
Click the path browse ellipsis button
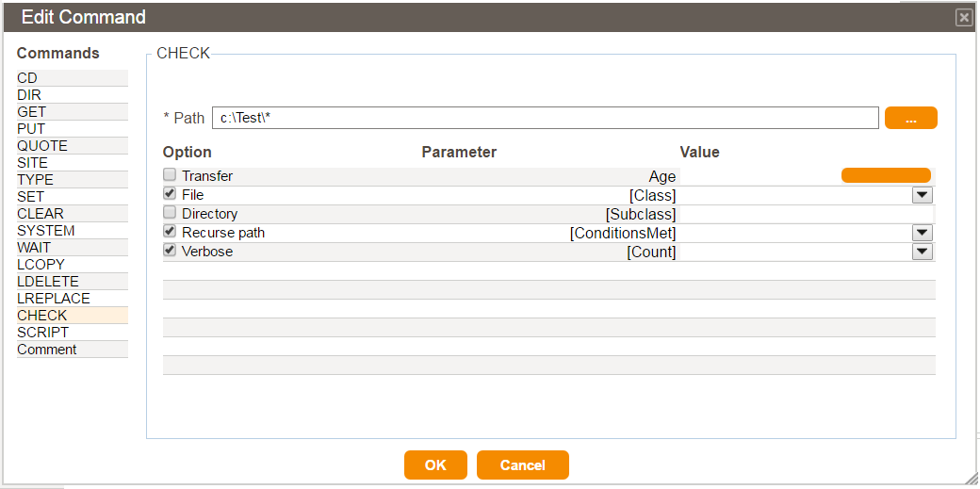910,118
